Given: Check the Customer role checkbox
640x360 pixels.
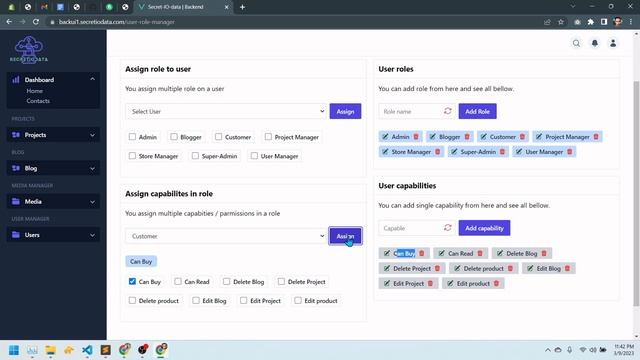Looking at the screenshot, I should pos(218,137).
